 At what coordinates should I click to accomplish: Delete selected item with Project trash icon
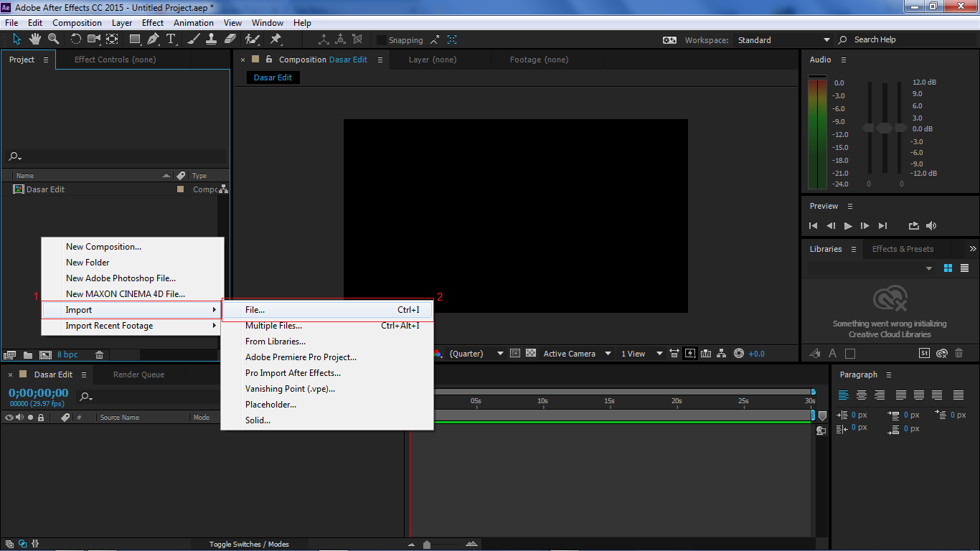pyautogui.click(x=100, y=354)
